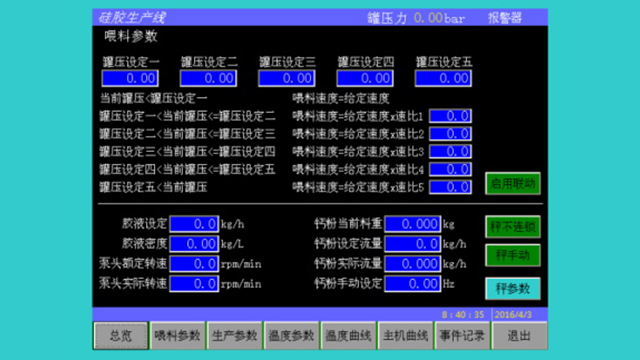
Task: Toggle the 秤手动 manual mode button
Action: coord(513,255)
